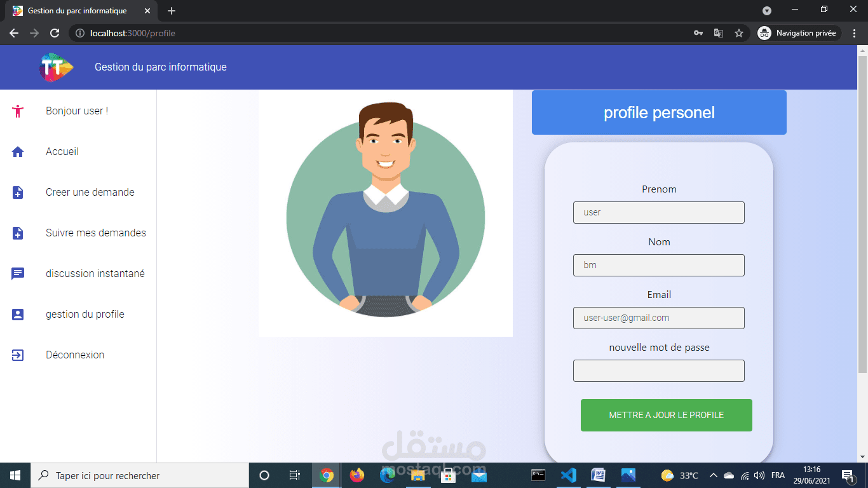Screen dimensions: 868x488
Task: Click Navigation privée profile button
Action: pos(799,33)
